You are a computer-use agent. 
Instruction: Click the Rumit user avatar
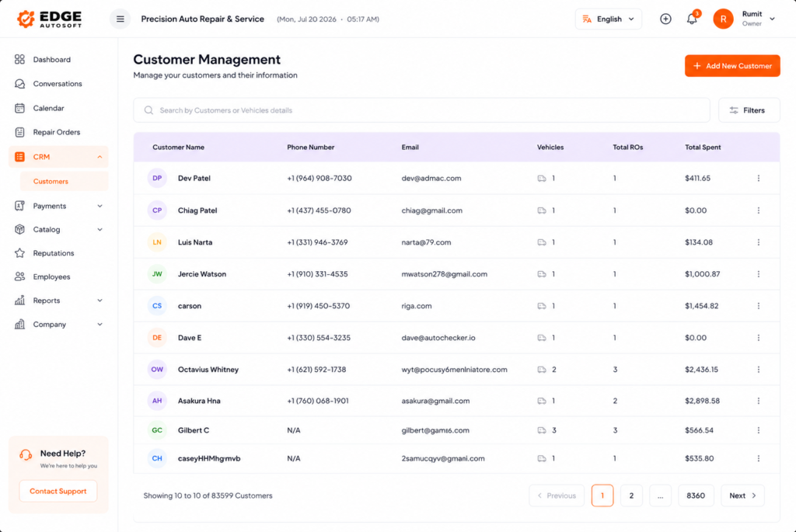[723, 19]
